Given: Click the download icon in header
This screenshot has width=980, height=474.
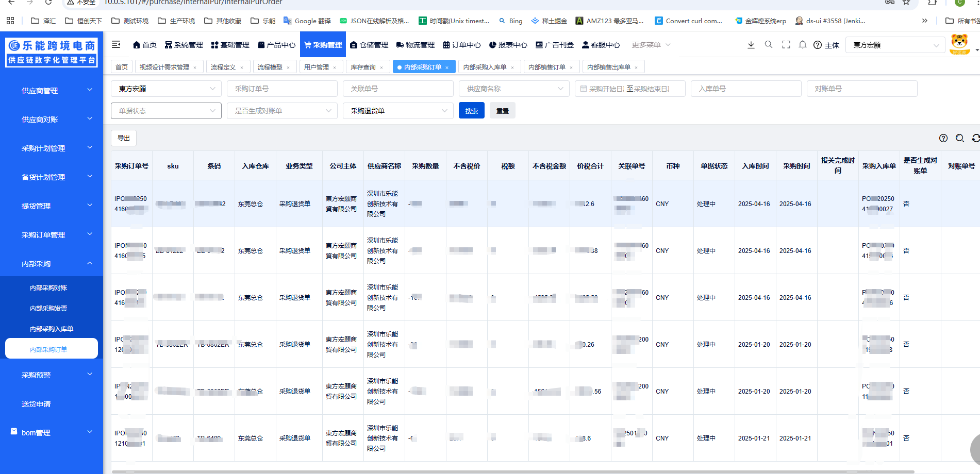Looking at the screenshot, I should [x=751, y=45].
